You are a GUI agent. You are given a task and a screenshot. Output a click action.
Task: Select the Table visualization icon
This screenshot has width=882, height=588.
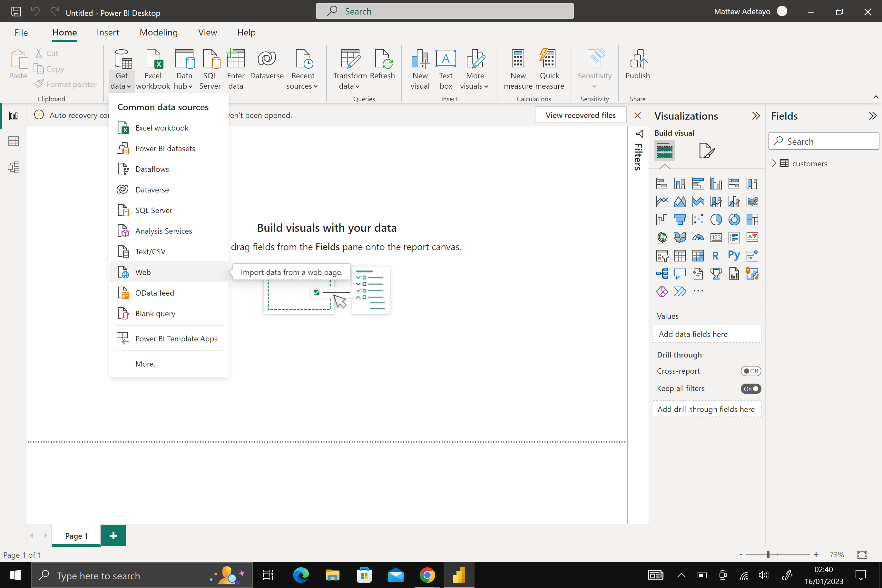tap(680, 255)
